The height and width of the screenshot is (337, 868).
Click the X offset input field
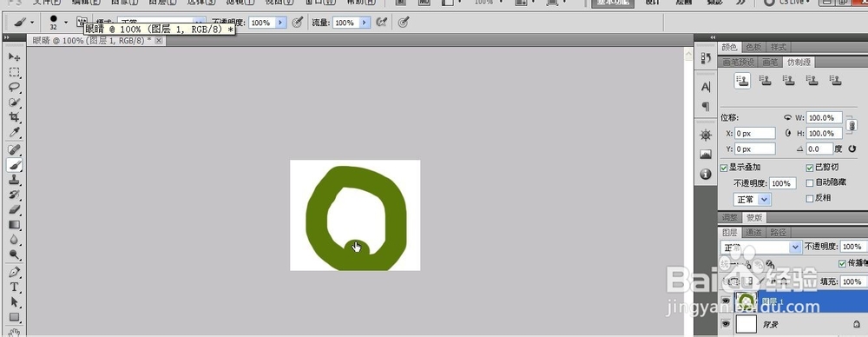point(755,134)
